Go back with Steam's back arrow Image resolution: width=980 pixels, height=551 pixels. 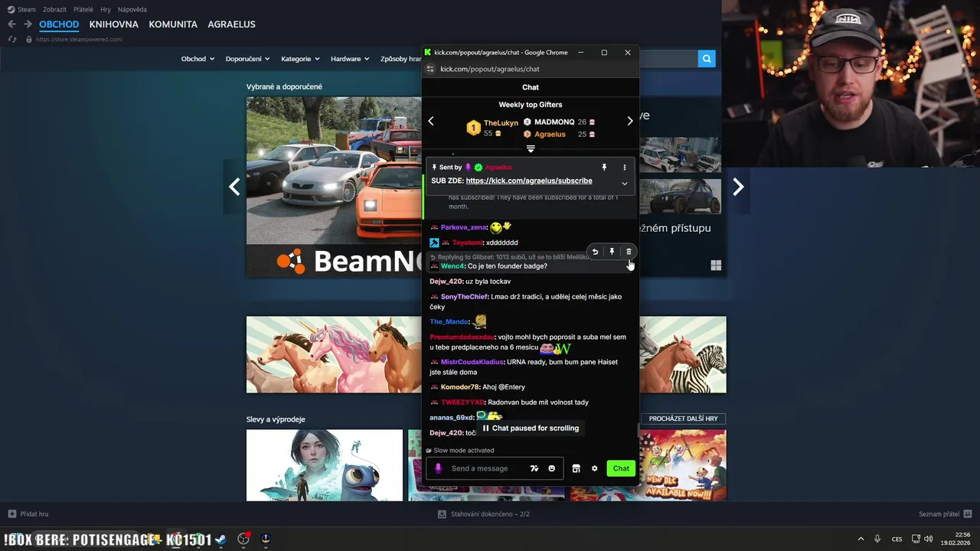coord(11,24)
